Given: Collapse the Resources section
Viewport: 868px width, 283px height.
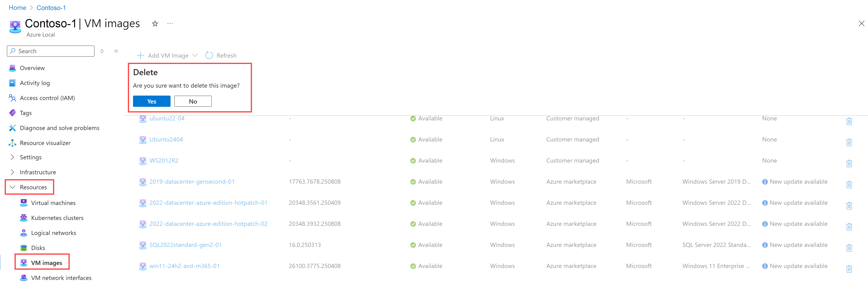Looking at the screenshot, I should point(12,187).
